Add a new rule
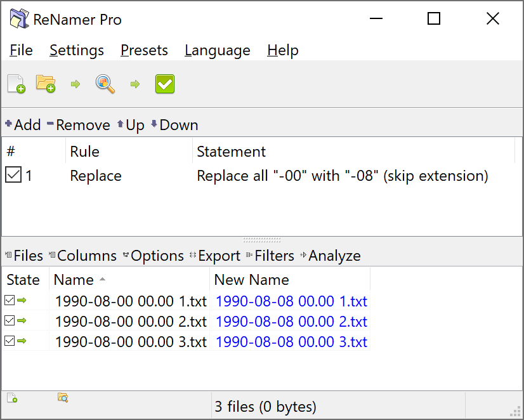This screenshot has height=420, width=524. [x=23, y=125]
